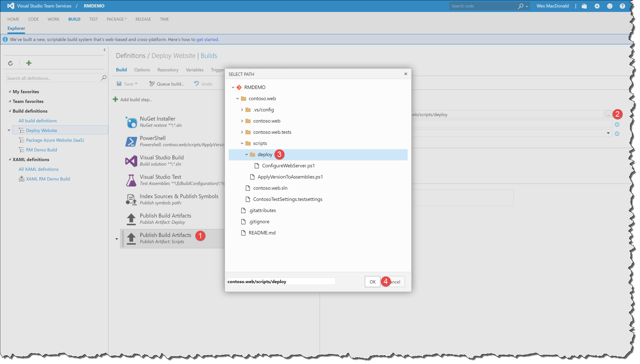The image size is (640, 364).
Task: Click the help question mark icon
Action: pos(622,6)
